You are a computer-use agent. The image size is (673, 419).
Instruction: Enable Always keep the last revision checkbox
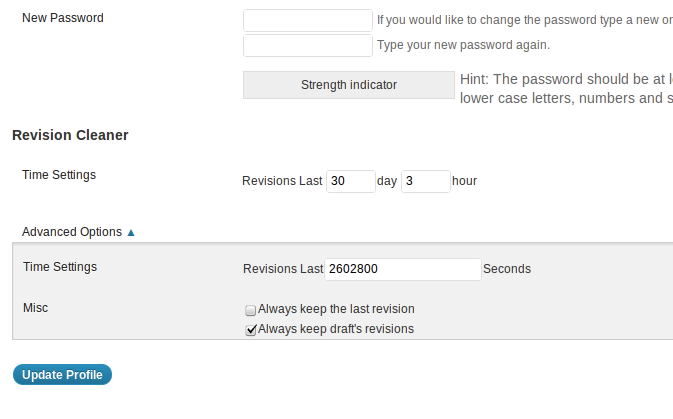251,310
